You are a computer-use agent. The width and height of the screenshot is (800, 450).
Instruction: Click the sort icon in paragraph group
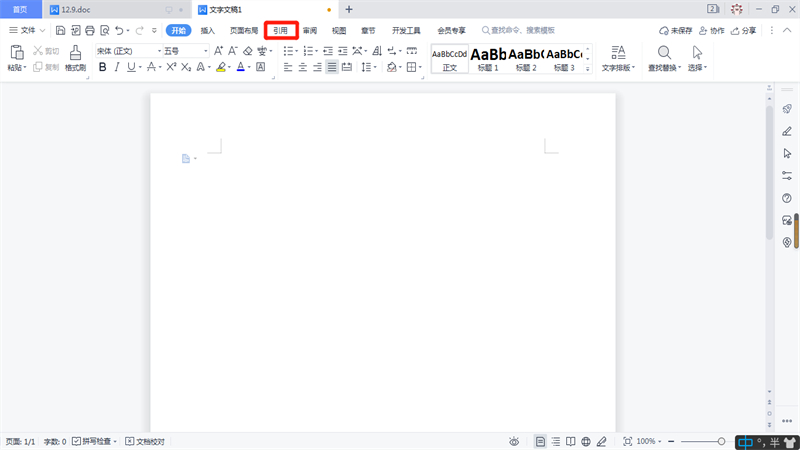tap(377, 51)
